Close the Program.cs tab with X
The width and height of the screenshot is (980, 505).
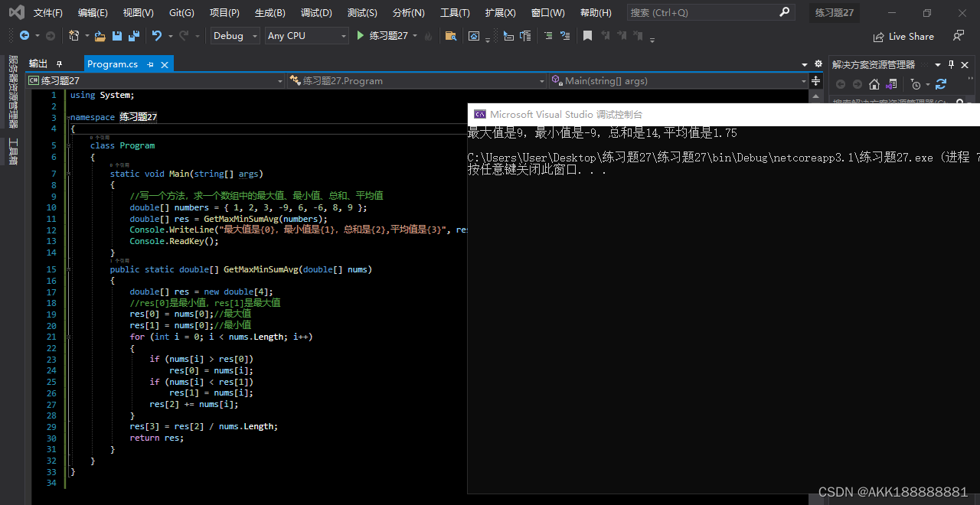(165, 64)
